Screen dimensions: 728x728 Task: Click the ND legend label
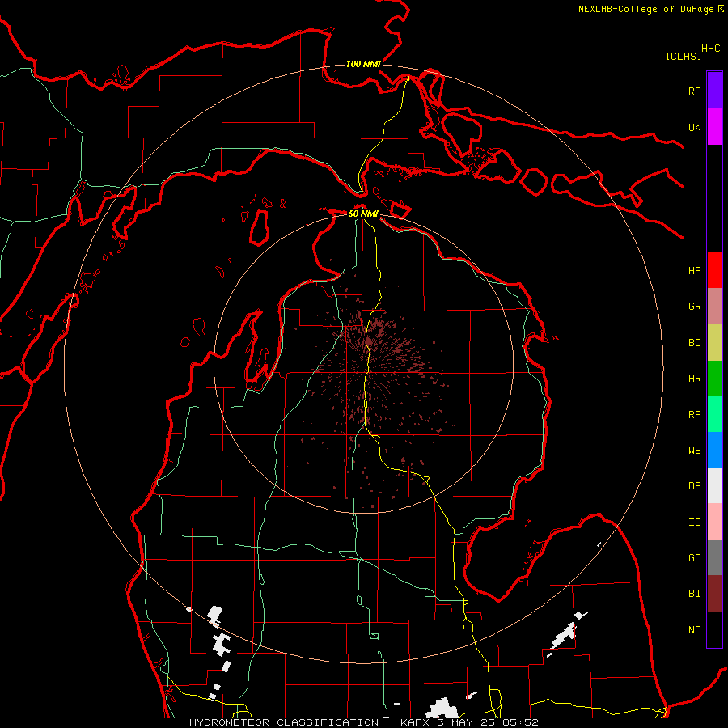tap(694, 629)
